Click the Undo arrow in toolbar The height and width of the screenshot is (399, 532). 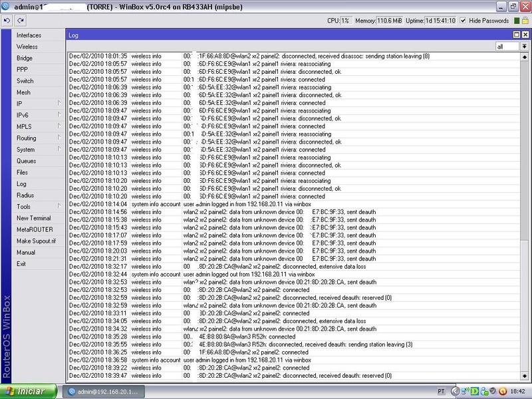pyautogui.click(x=7, y=21)
